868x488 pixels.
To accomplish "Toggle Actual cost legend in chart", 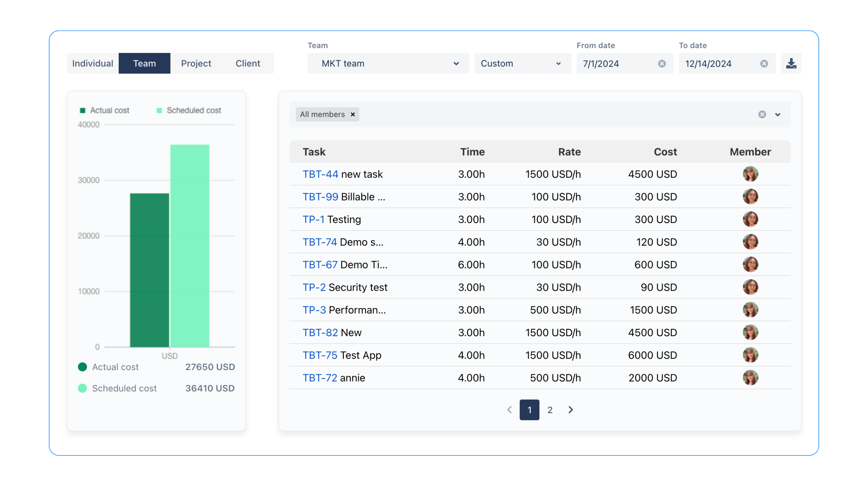I will coord(104,110).
